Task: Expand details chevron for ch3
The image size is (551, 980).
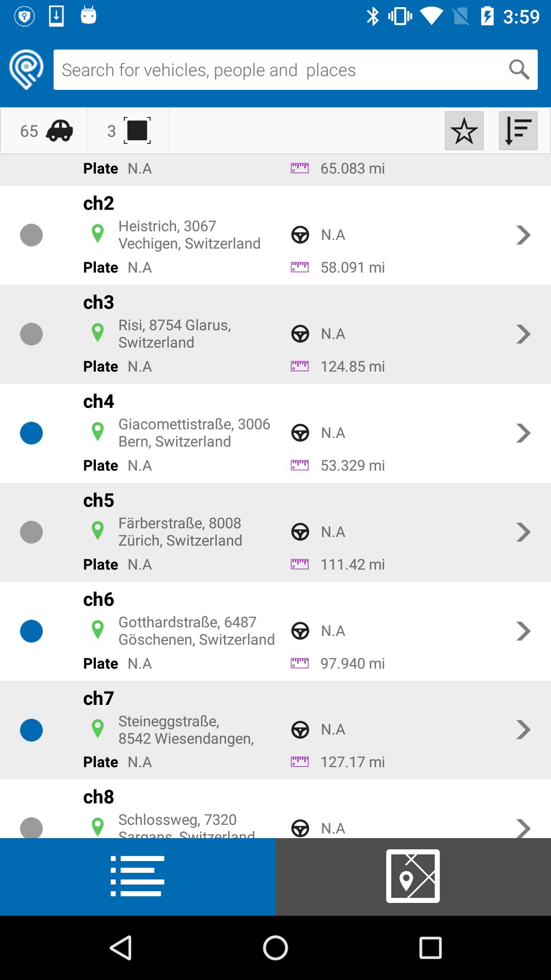Action: pos(523,334)
